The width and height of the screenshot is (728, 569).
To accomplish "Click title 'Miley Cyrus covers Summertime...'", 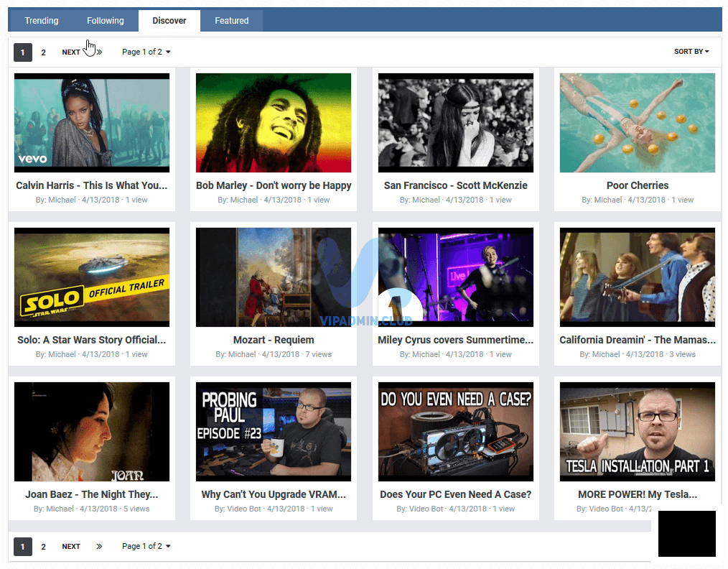I will click(x=455, y=340).
